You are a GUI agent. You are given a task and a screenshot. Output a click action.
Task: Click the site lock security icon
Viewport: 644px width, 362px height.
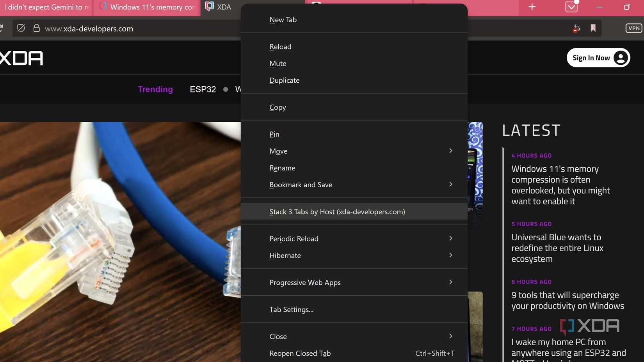click(x=36, y=28)
